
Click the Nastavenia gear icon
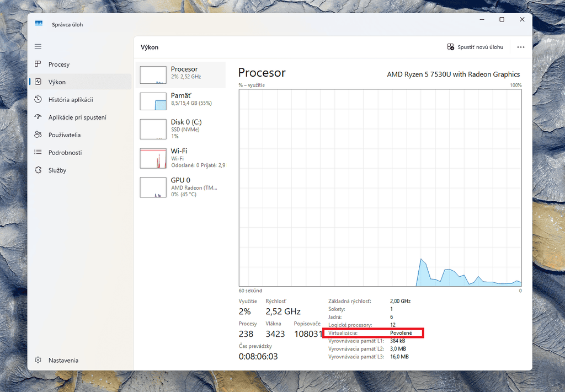click(38, 360)
